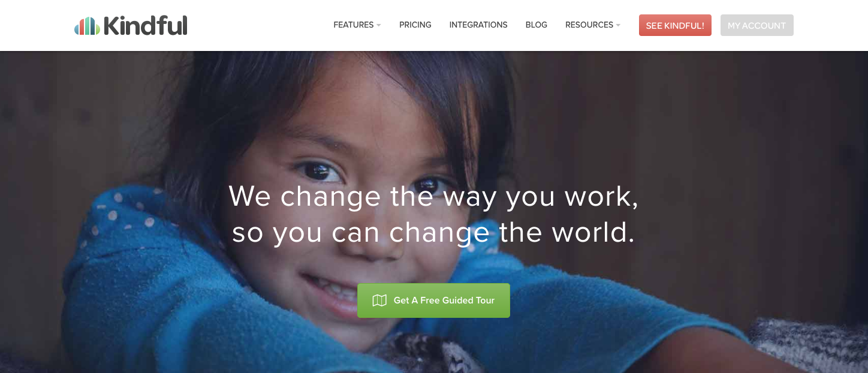Click the Kindful wordmark text in the header

146,25
